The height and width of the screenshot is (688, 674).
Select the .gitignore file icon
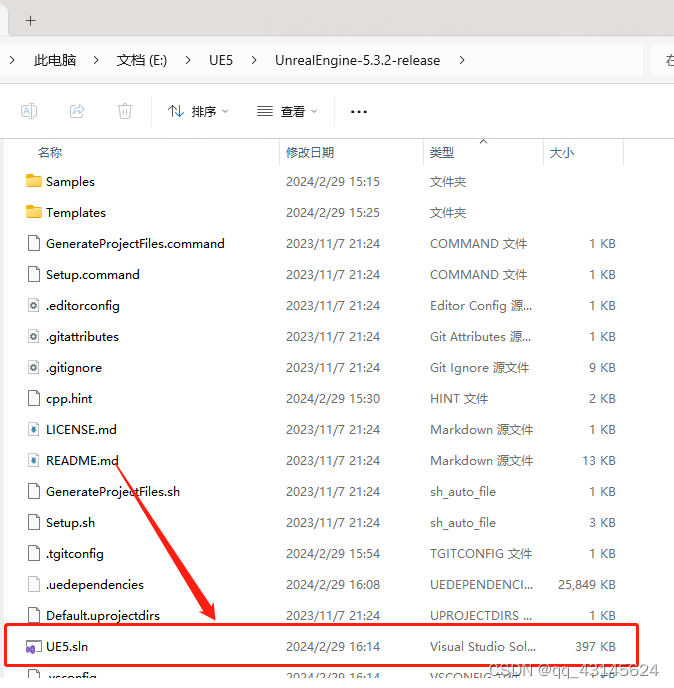pyautogui.click(x=34, y=367)
